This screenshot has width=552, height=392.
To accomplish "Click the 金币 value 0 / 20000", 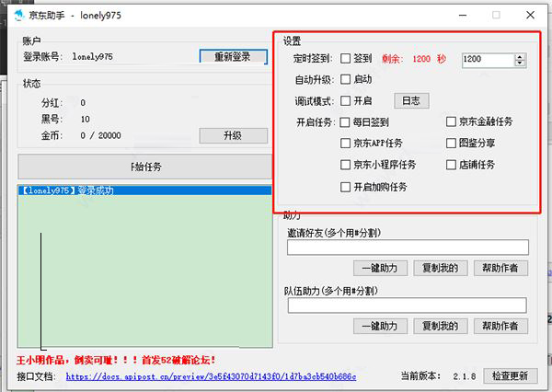I will (100, 135).
